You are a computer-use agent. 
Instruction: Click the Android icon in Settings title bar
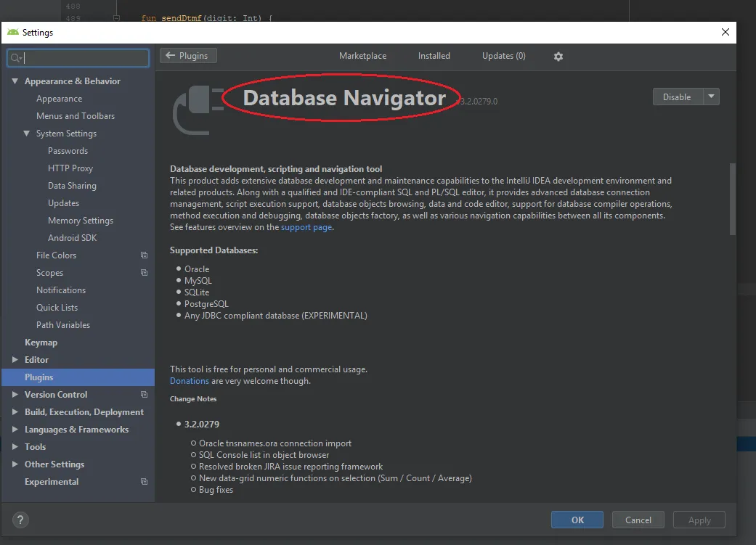pyautogui.click(x=13, y=32)
